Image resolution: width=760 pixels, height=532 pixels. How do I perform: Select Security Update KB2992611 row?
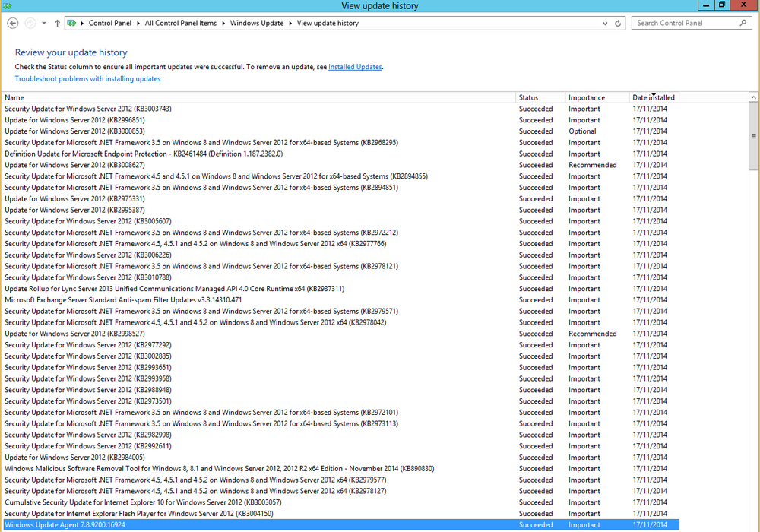point(341,446)
